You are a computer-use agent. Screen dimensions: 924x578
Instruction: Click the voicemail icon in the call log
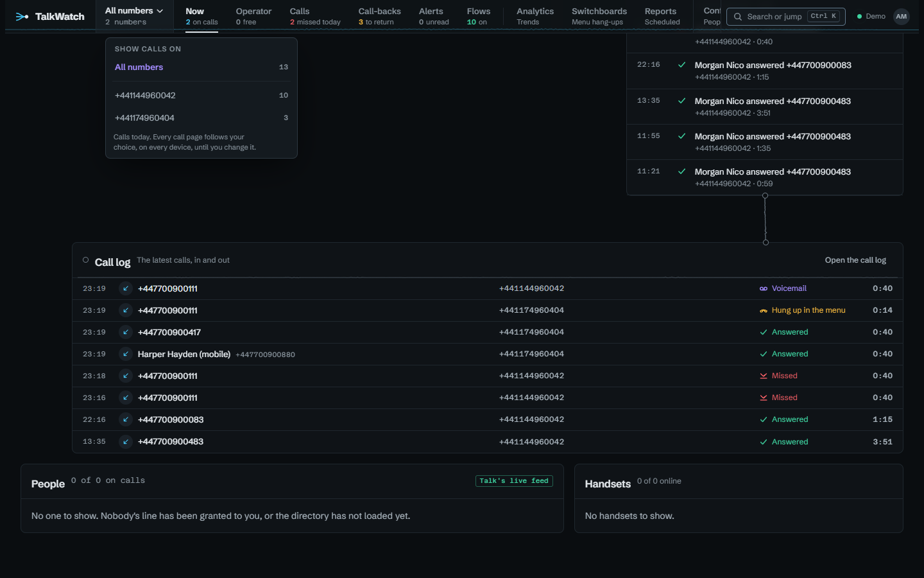764,289
